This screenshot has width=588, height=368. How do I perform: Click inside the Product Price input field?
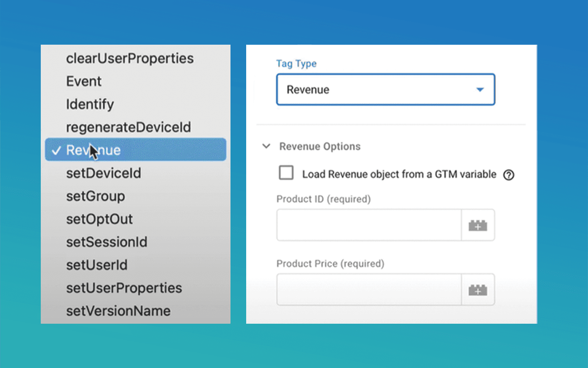tap(368, 290)
